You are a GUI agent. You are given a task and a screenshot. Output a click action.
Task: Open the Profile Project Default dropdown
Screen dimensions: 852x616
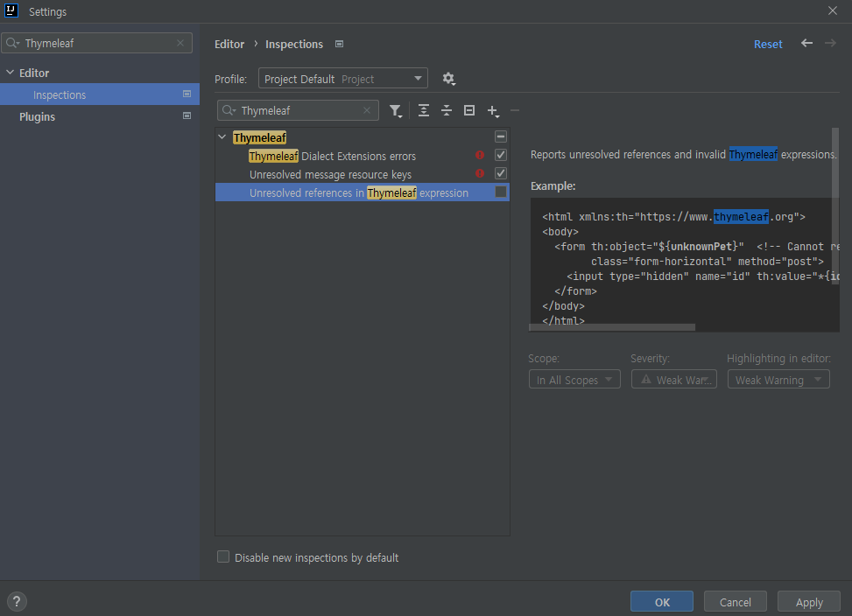tap(343, 79)
